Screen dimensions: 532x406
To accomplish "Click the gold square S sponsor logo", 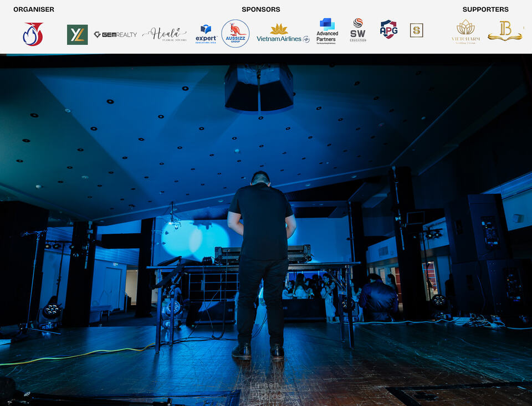I will (416, 30).
